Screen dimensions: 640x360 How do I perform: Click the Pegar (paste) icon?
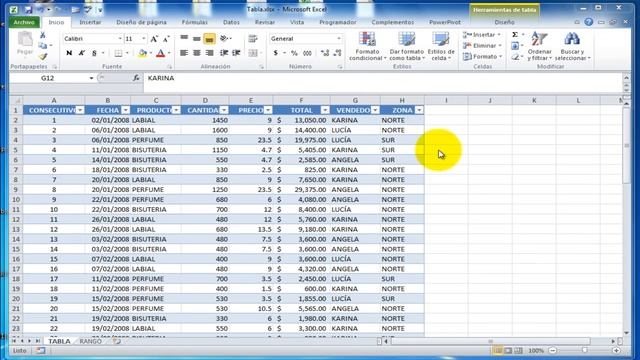coord(25,40)
